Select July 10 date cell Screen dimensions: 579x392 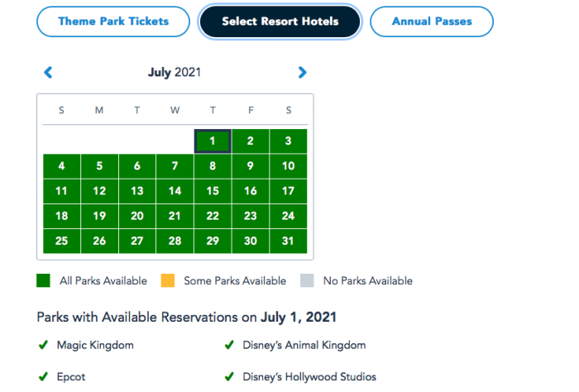(x=288, y=166)
